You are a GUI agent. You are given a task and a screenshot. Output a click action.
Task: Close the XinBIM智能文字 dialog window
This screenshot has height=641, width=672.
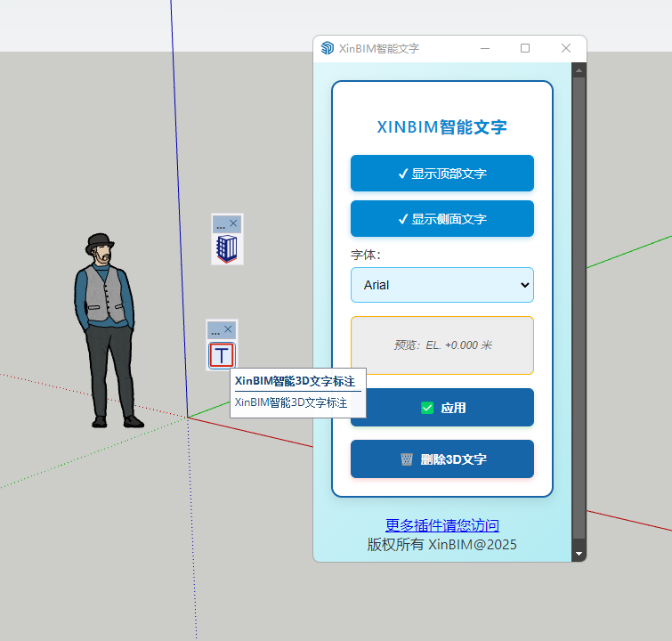point(566,48)
